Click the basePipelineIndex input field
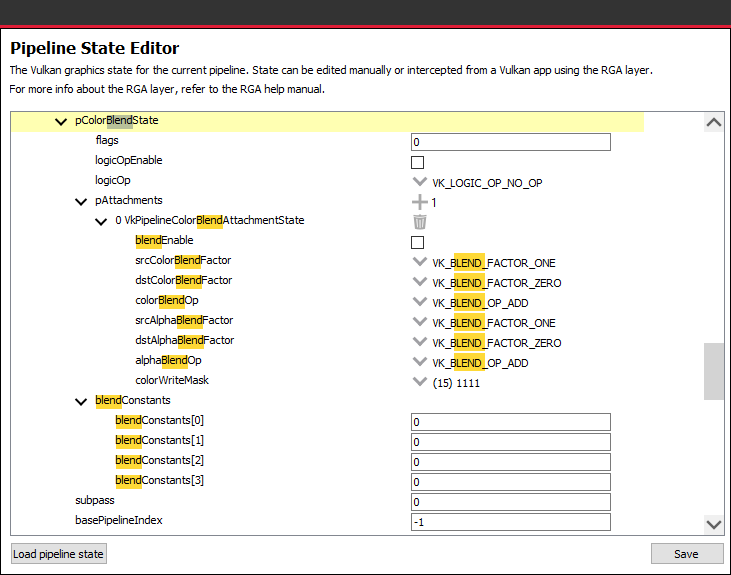731x575 pixels. [x=510, y=522]
